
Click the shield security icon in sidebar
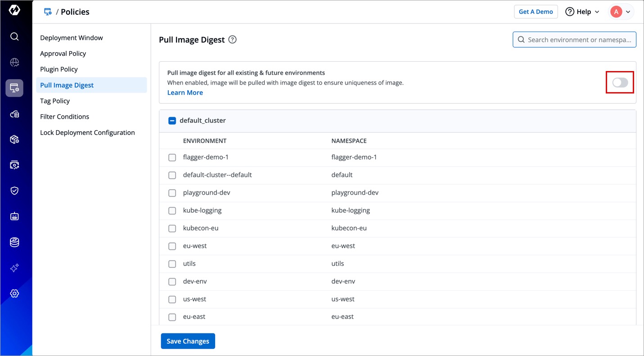coord(14,191)
